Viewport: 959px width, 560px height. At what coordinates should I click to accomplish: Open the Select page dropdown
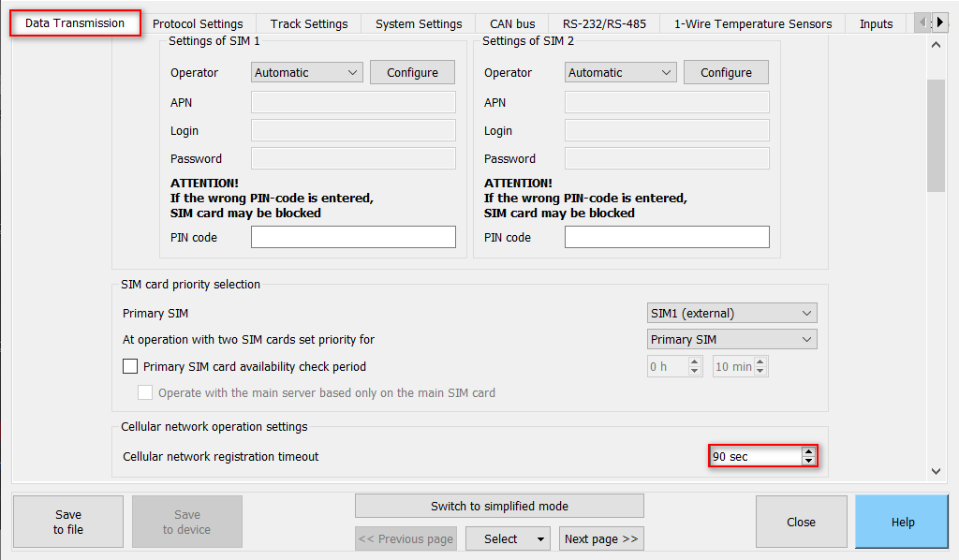[x=508, y=538]
